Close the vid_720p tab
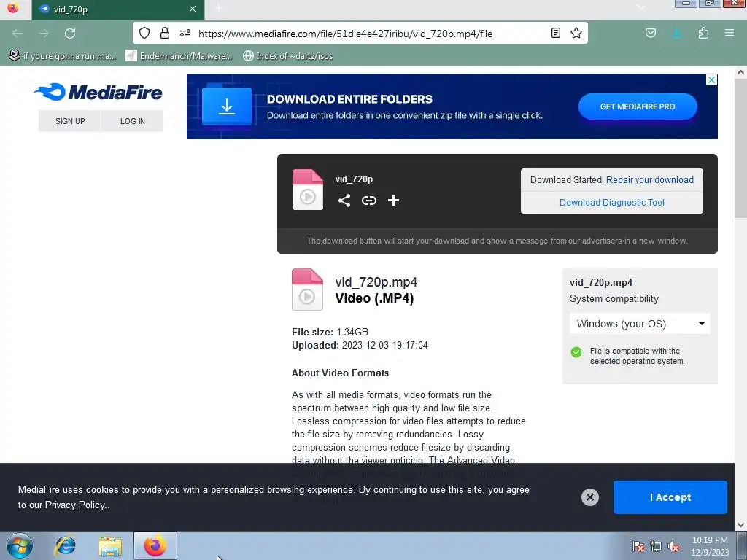 coord(193,9)
